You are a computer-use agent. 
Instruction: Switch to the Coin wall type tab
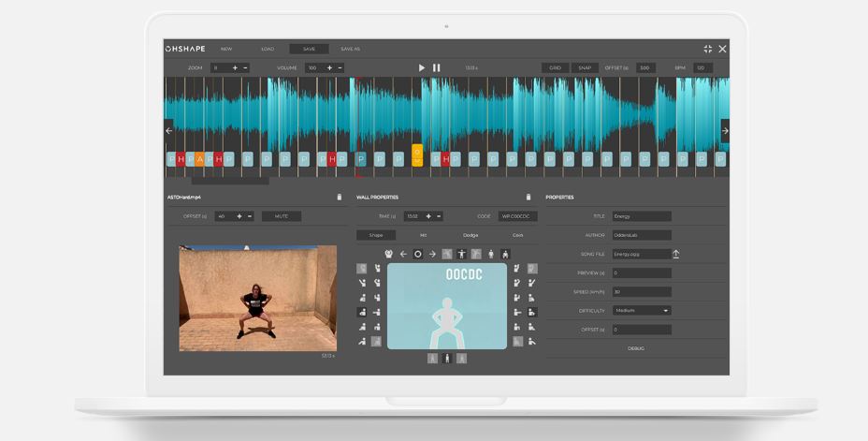click(517, 235)
